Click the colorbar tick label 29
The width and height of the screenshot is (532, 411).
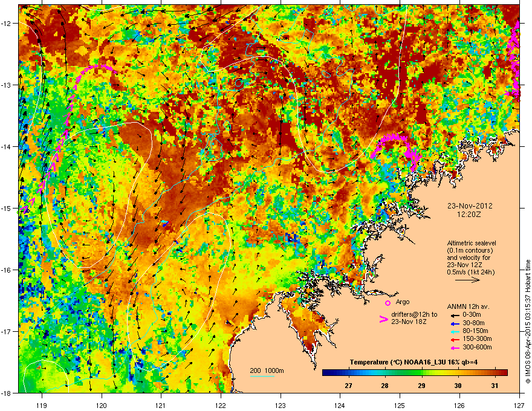pos(421,386)
